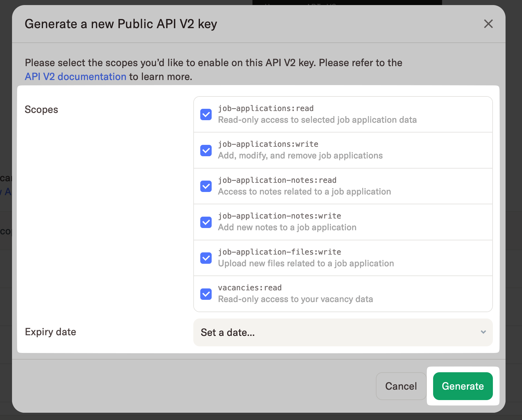This screenshot has width=522, height=420.
Task: Toggle the job-applications:write checkbox
Action: [x=206, y=150]
